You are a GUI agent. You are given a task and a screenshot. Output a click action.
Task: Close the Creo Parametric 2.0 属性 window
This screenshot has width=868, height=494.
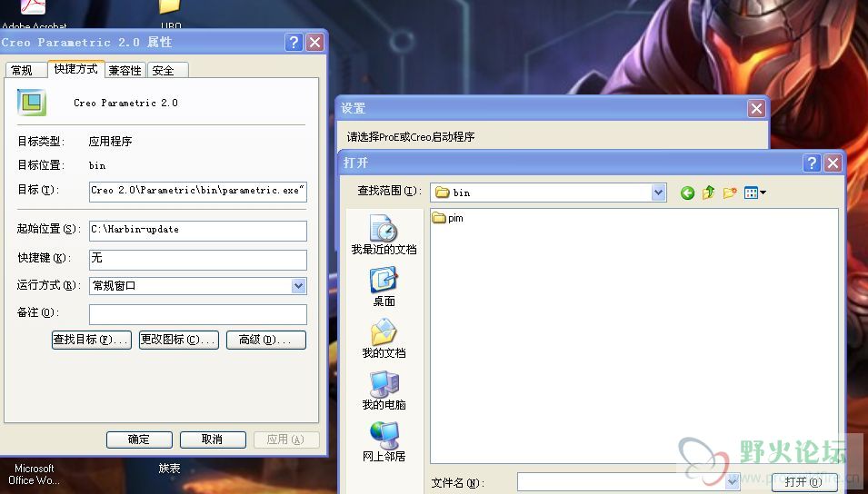(x=315, y=42)
